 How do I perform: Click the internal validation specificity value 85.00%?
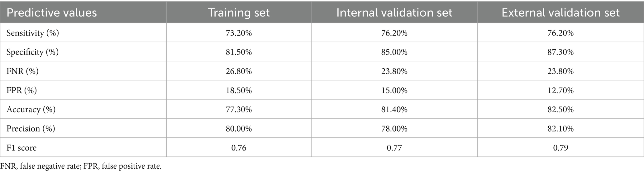(394, 52)
